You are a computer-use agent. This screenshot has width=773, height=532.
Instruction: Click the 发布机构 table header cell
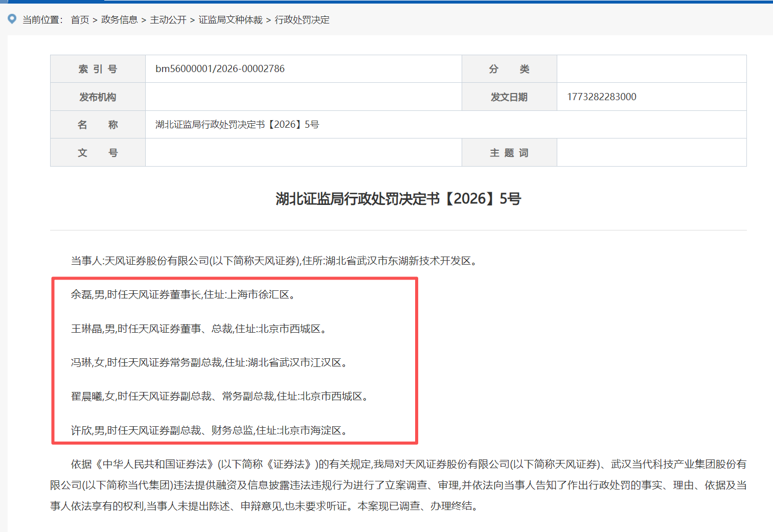tap(98, 97)
